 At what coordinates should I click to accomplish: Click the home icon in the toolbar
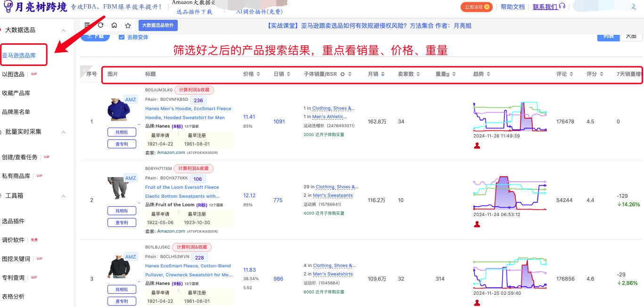114,25
